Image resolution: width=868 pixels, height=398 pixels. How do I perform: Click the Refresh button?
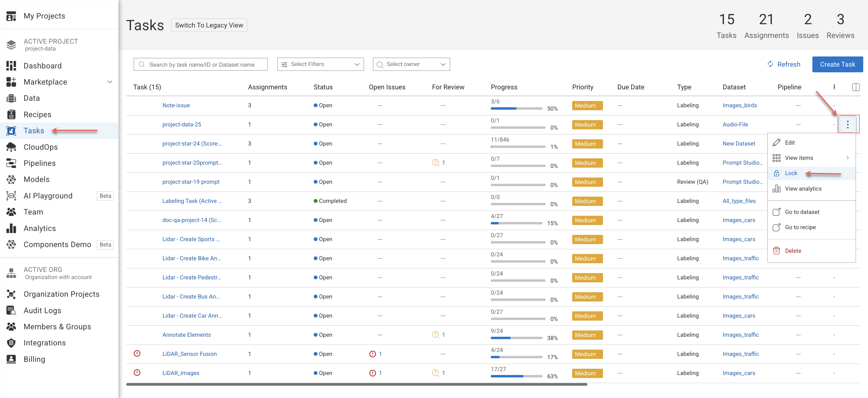[783, 64]
